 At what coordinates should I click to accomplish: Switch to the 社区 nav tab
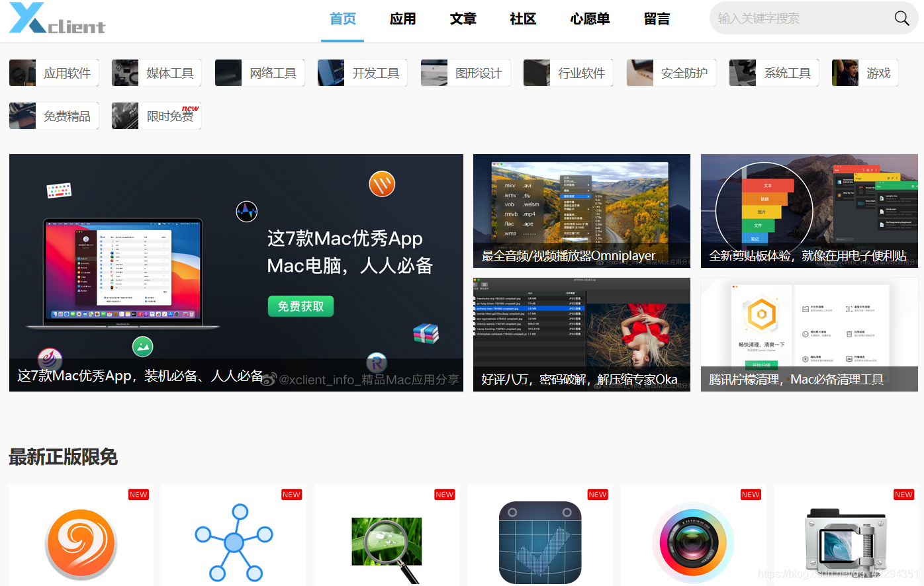pyautogui.click(x=523, y=19)
